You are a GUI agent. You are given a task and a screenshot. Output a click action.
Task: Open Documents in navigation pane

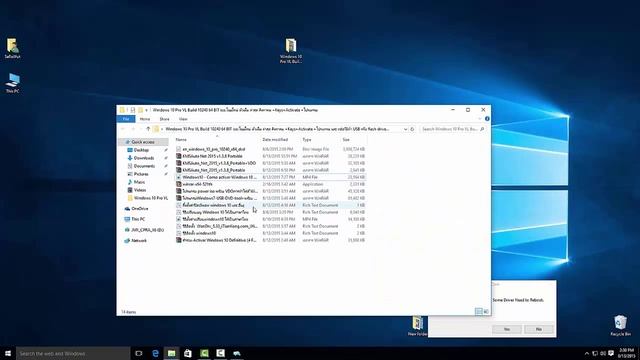[x=144, y=166]
